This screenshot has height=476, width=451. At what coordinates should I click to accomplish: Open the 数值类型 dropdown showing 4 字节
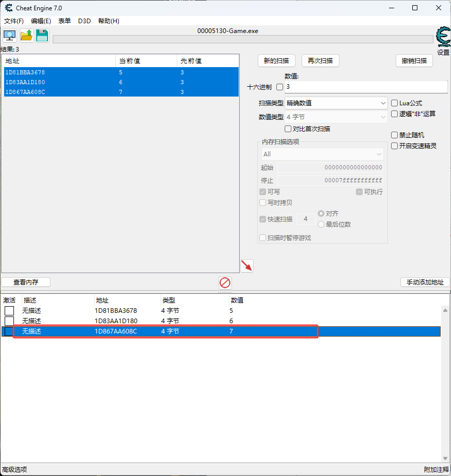click(336, 117)
